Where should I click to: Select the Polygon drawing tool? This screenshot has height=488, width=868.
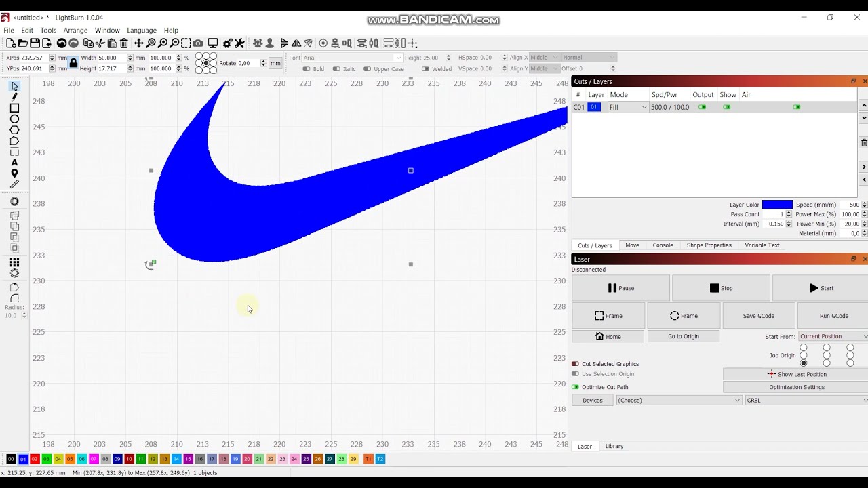tap(14, 129)
